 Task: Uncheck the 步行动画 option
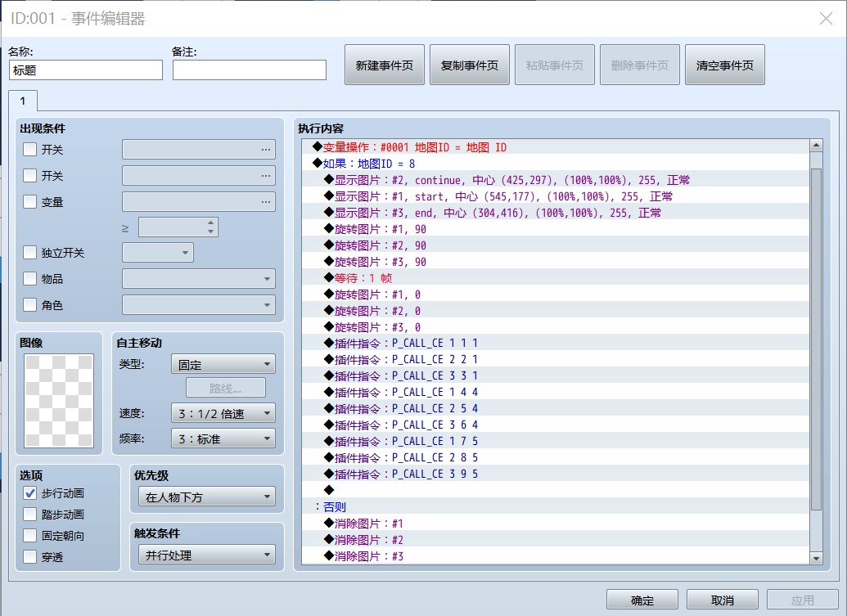tap(29, 493)
